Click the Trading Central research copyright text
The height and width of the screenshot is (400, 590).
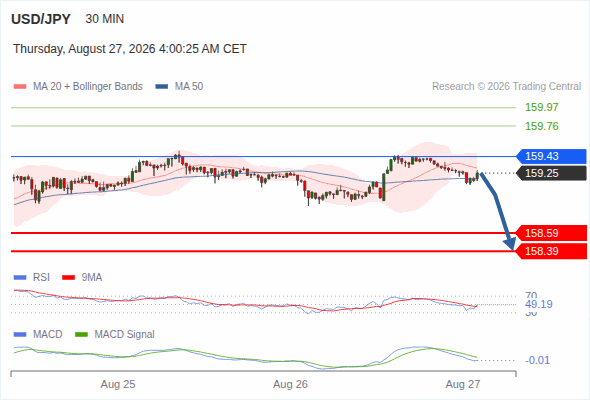506,87
